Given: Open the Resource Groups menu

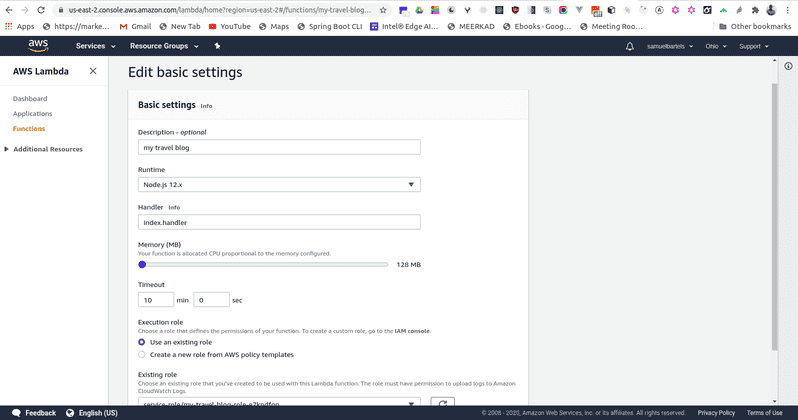Looking at the screenshot, I should coord(164,46).
